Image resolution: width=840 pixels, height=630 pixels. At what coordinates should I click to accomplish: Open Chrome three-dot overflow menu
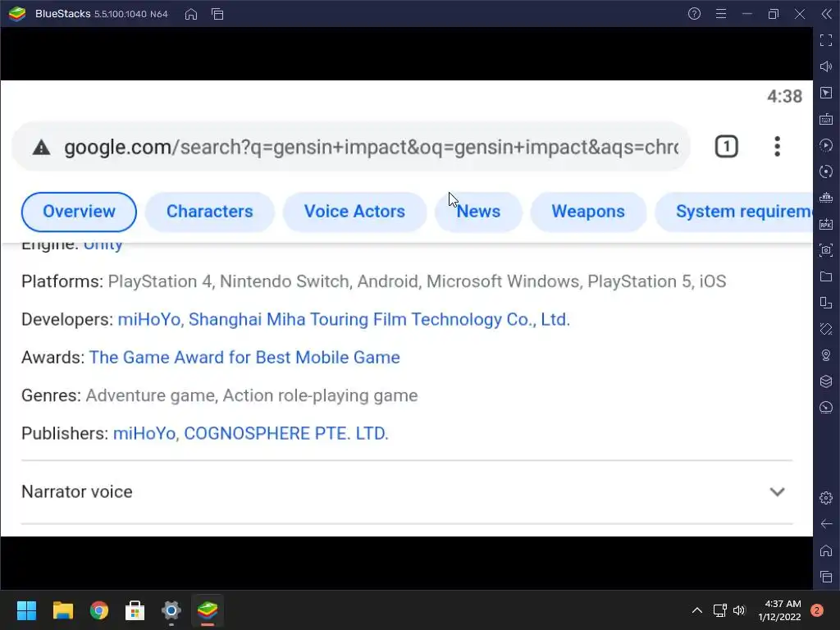(x=777, y=147)
